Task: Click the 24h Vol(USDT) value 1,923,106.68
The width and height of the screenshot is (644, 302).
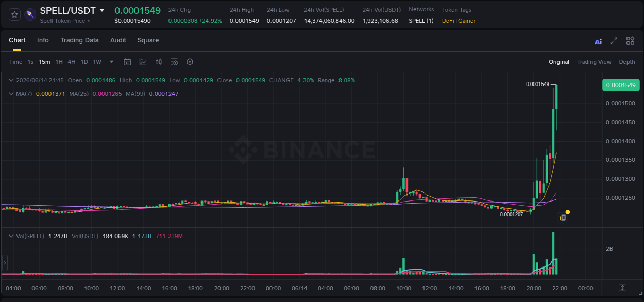Action: [380, 21]
